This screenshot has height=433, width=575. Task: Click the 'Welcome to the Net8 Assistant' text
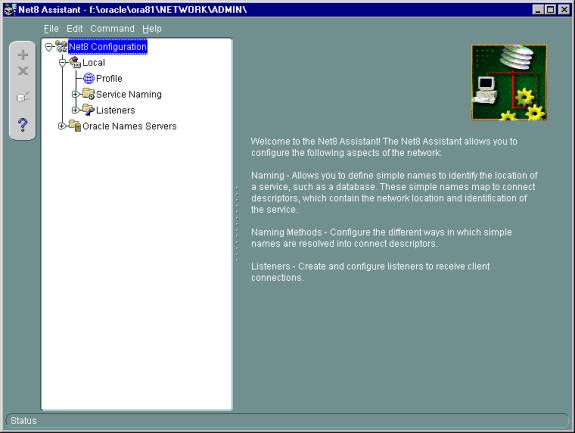tap(384, 147)
